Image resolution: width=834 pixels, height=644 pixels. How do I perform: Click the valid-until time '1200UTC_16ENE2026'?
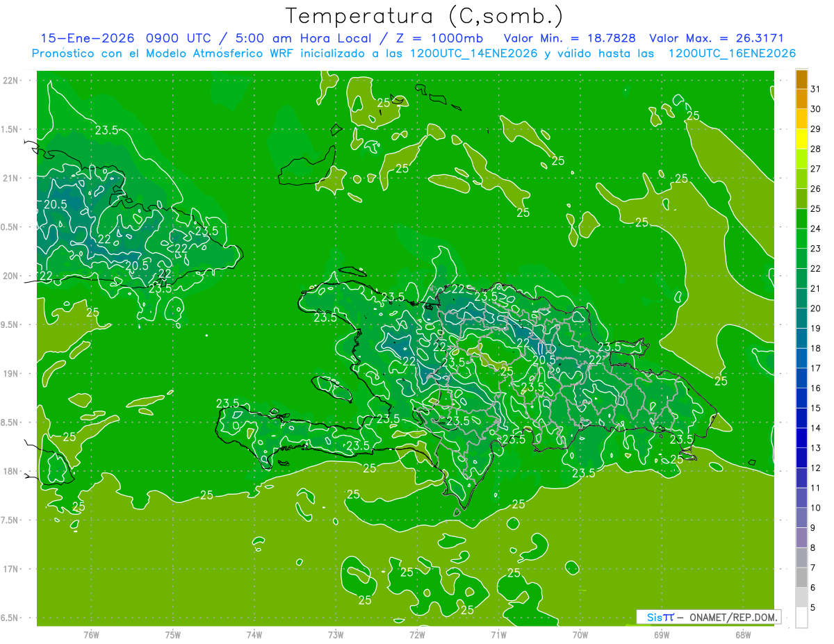point(732,53)
